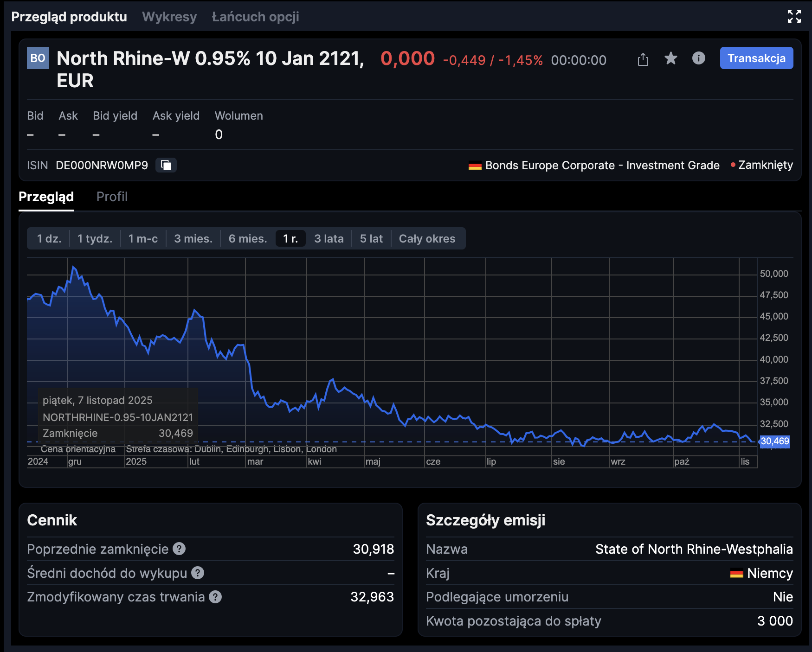Click help icon beside Średni dochód do wykupu

pyautogui.click(x=198, y=573)
